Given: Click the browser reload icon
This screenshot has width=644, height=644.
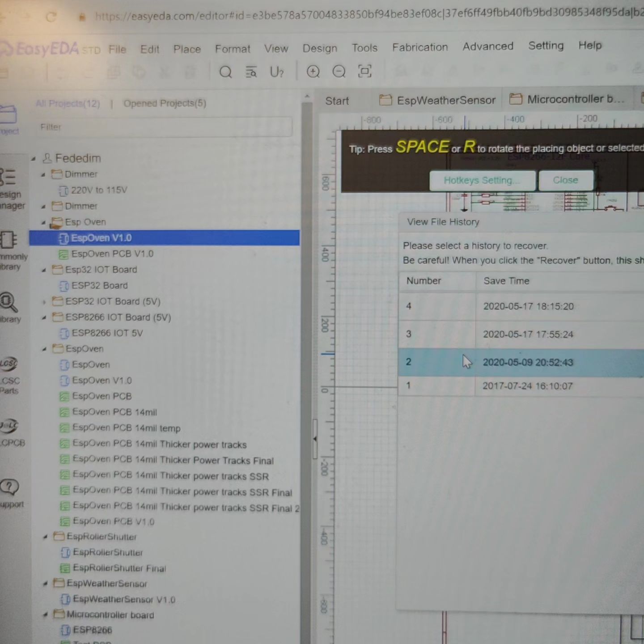Looking at the screenshot, I should point(51,17).
